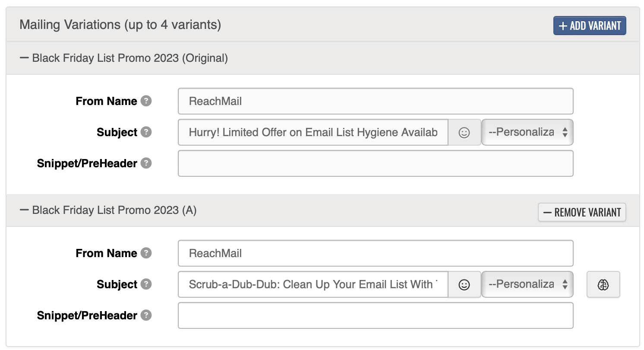Viewport: 644px width, 350px height.
Task: Open Personalization dropdown for variant A subject
Action: click(527, 284)
